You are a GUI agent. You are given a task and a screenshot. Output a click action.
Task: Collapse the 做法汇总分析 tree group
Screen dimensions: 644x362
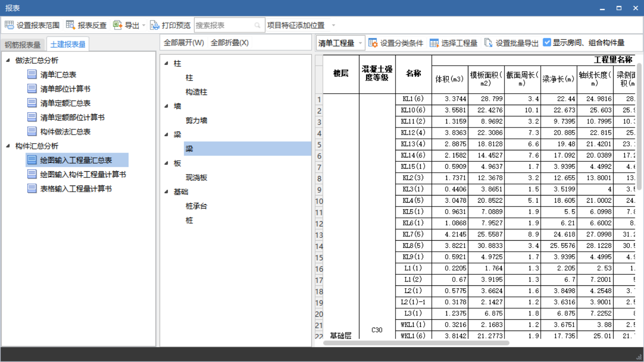[8, 60]
